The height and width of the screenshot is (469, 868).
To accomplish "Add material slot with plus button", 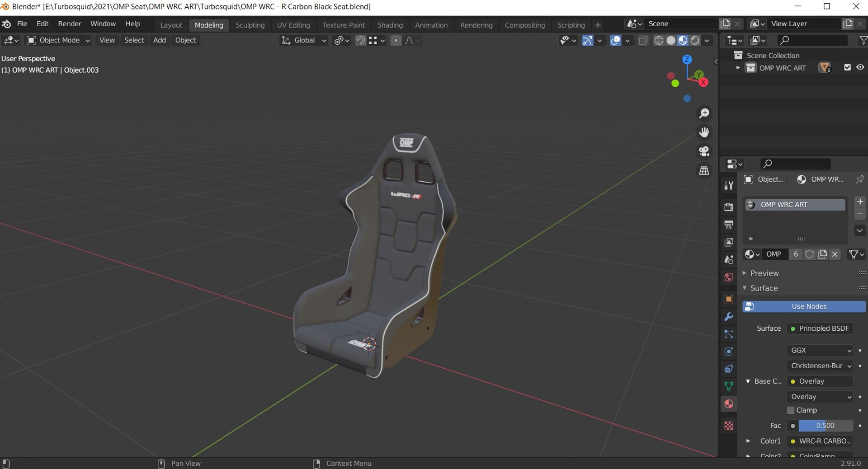I will (860, 202).
